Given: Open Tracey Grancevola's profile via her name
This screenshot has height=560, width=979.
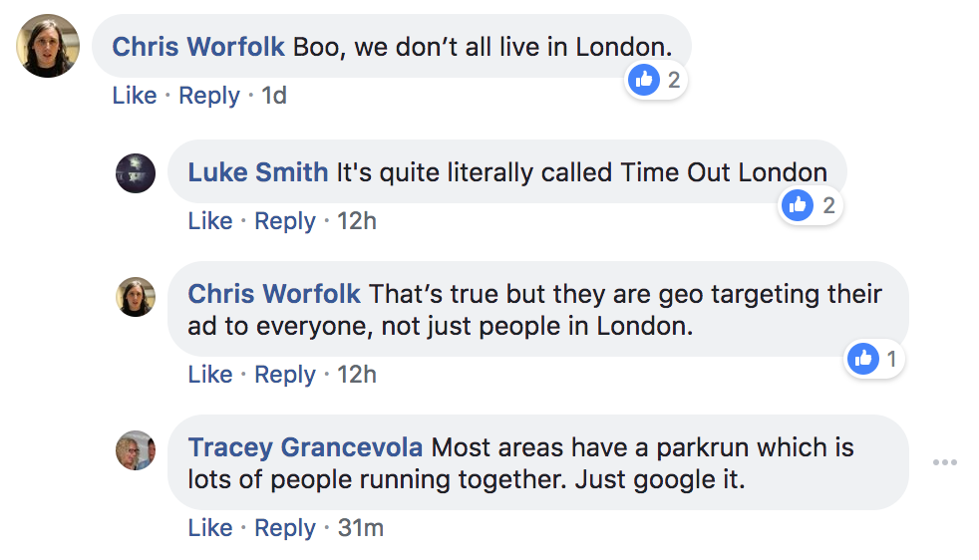Looking at the screenshot, I should point(305,447).
